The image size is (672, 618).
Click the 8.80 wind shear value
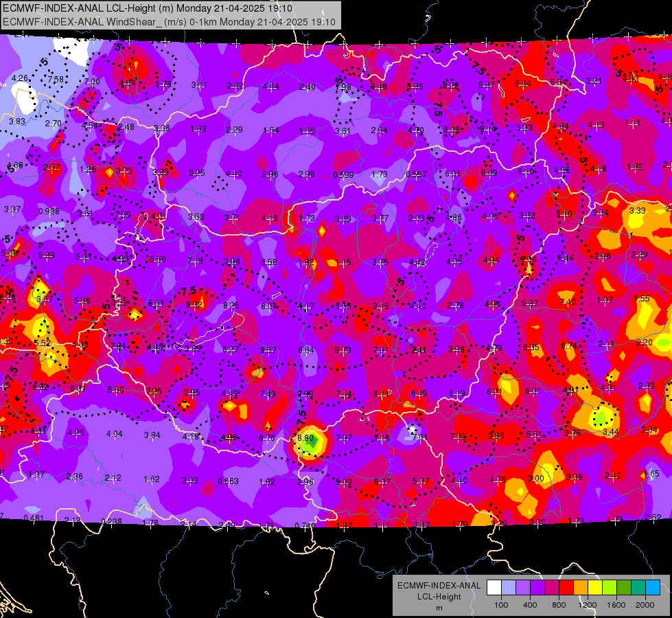[x=305, y=438]
